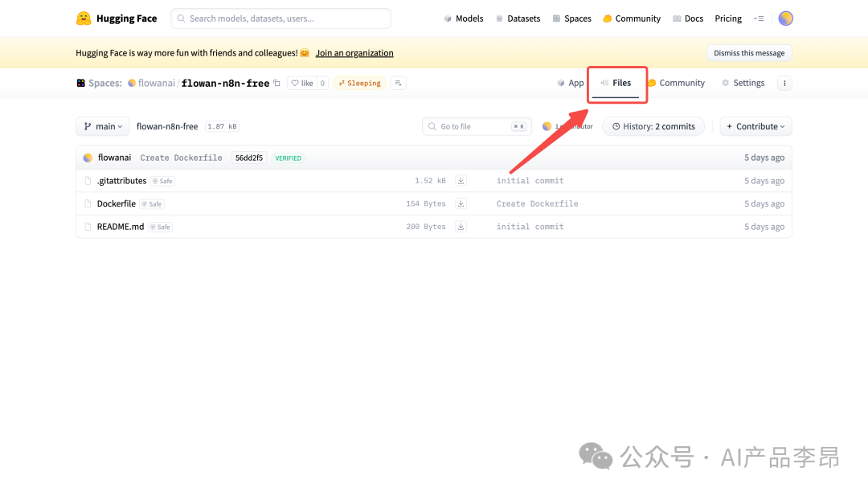
Task: Open the three-dot more options menu
Action: point(784,83)
